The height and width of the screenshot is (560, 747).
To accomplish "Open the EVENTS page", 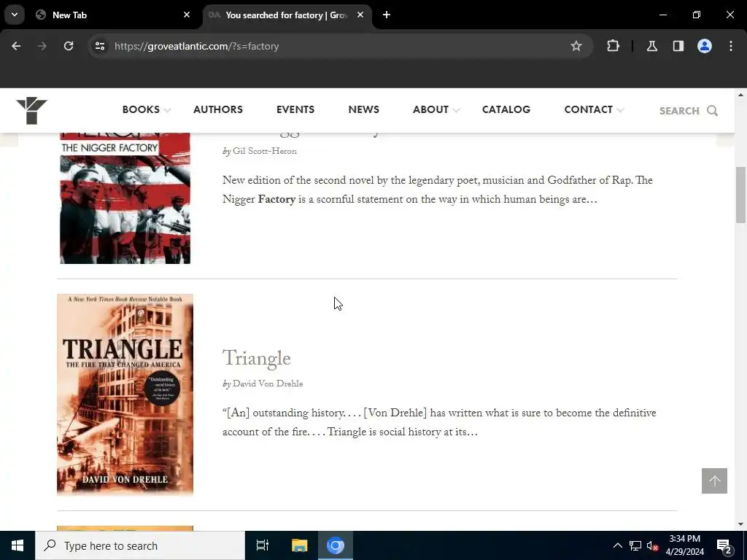I will [x=295, y=109].
